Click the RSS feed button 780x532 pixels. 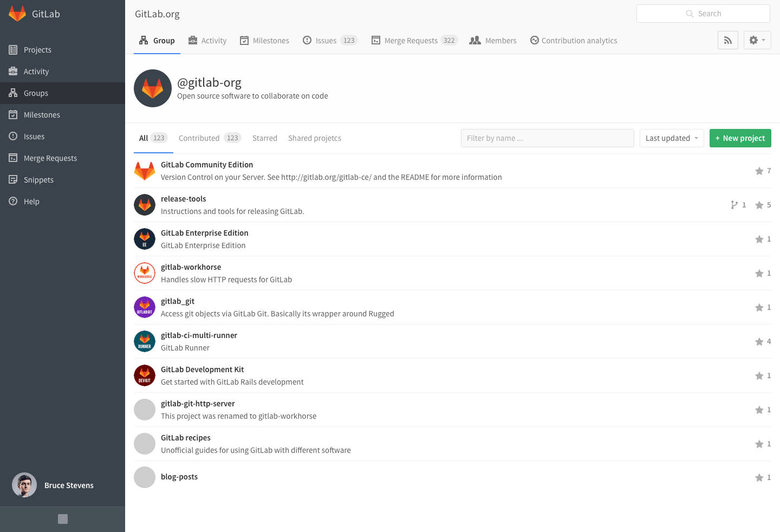tap(728, 40)
